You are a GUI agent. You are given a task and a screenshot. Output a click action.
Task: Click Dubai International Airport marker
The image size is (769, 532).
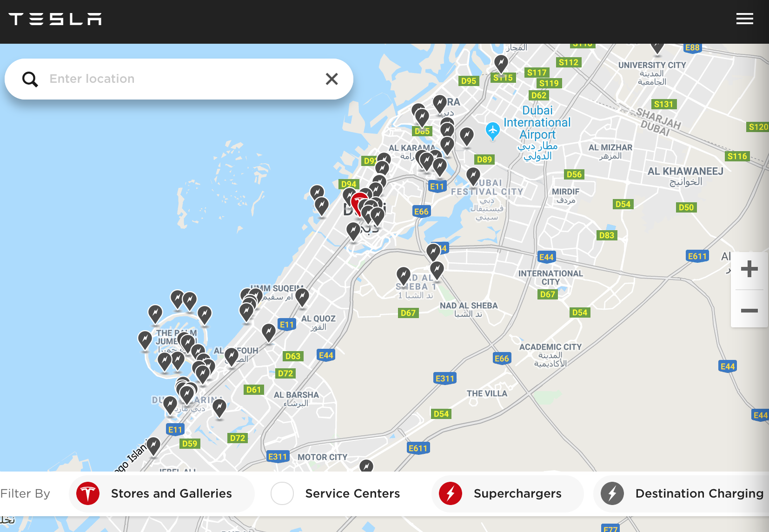492,131
